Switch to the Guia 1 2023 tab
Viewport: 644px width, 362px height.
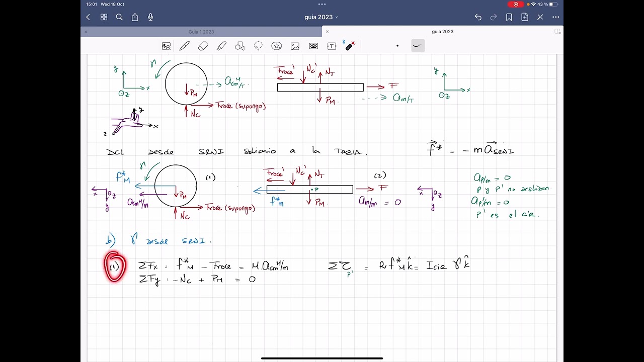click(201, 32)
